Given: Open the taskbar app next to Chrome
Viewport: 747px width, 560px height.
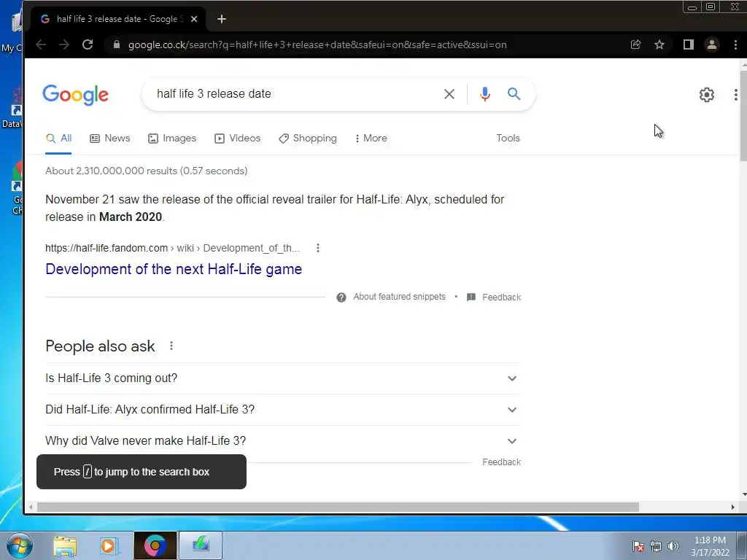Looking at the screenshot, I should (201, 545).
